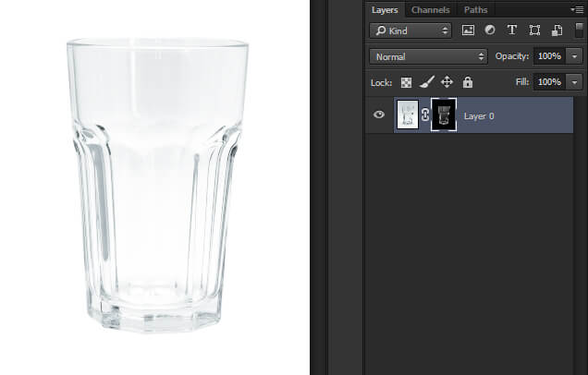Viewport: 588px width, 375px height.
Task: Open the Kind filter type dropdown
Action: click(x=410, y=30)
